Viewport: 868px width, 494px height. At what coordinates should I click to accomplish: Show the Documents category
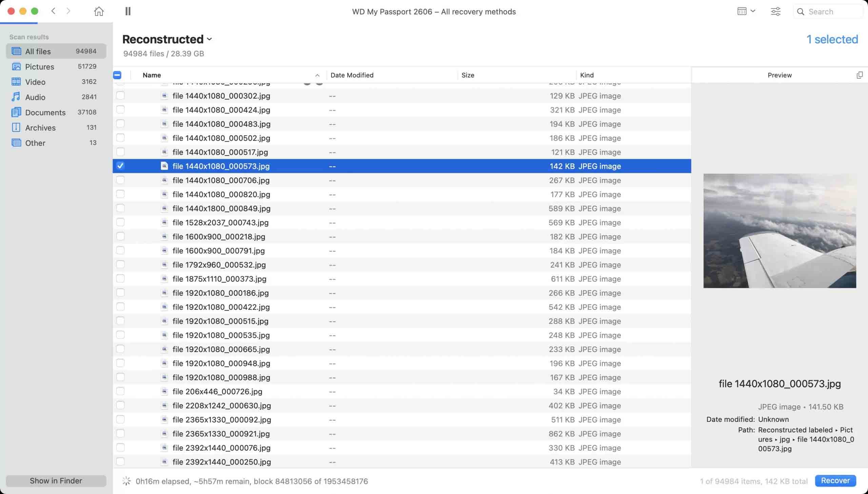[56, 112]
